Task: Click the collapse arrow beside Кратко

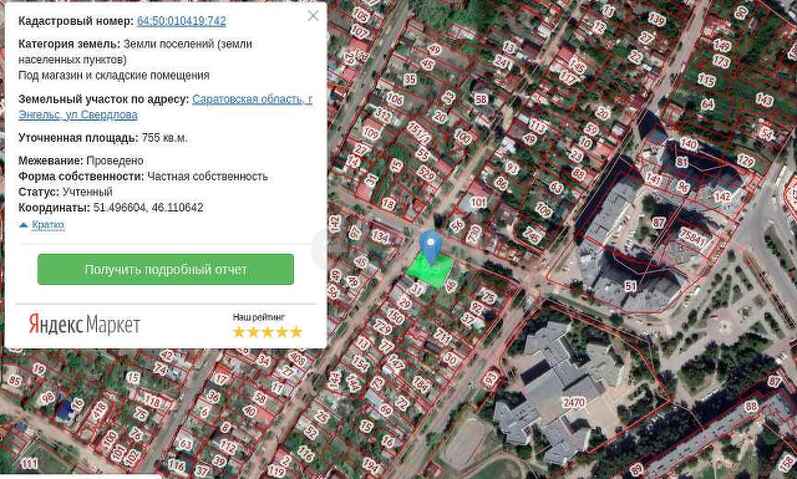Action: pyautogui.click(x=24, y=225)
